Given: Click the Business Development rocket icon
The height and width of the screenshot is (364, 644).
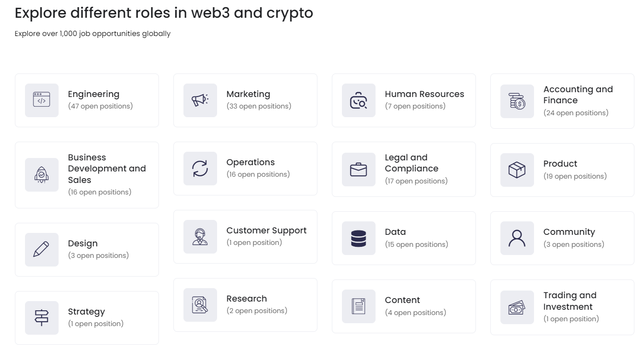Looking at the screenshot, I should pos(41,174).
